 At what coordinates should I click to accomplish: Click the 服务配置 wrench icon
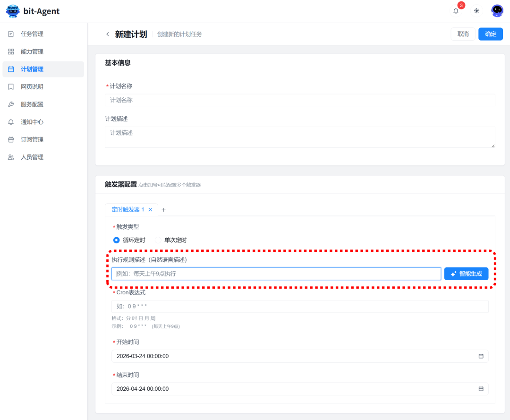pyautogui.click(x=11, y=104)
